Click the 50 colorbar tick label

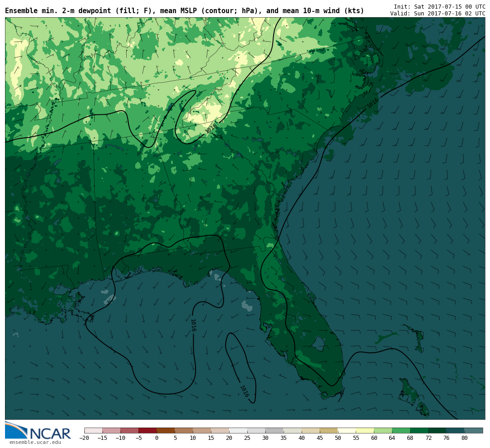click(338, 438)
